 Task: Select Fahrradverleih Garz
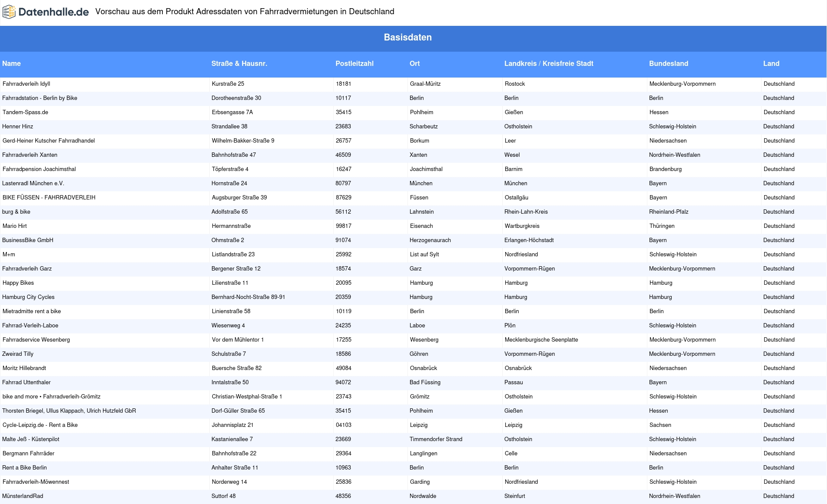pos(27,269)
